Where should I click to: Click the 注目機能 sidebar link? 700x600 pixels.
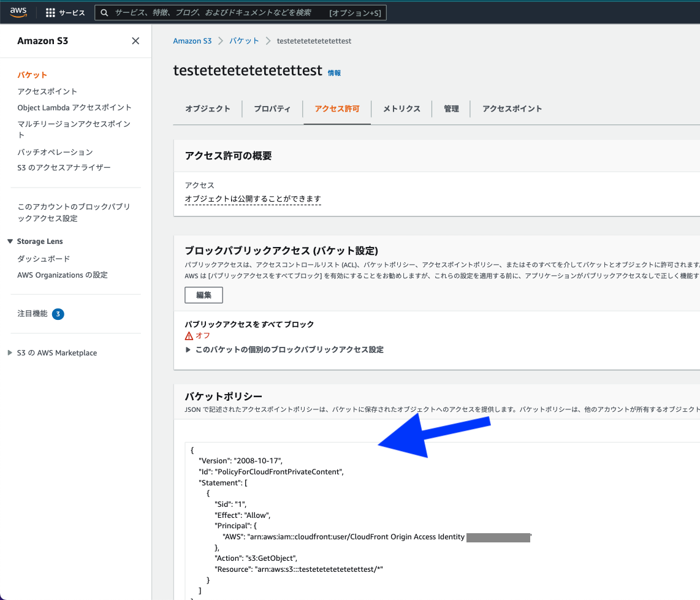tap(32, 313)
